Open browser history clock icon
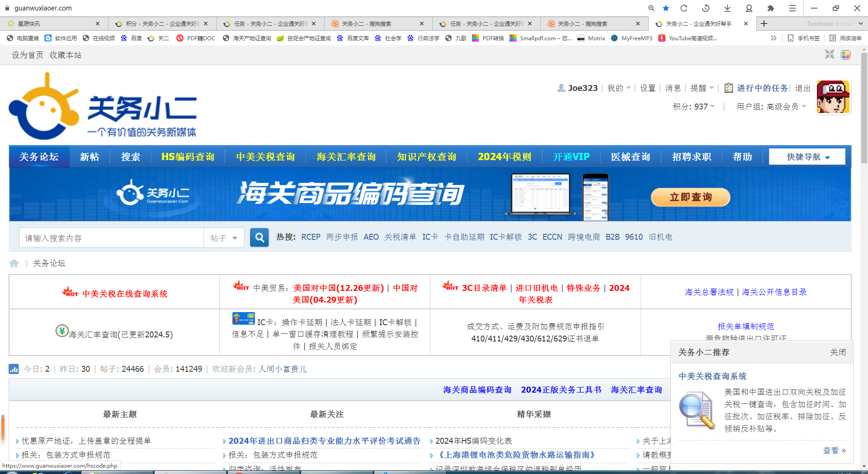 (x=706, y=8)
